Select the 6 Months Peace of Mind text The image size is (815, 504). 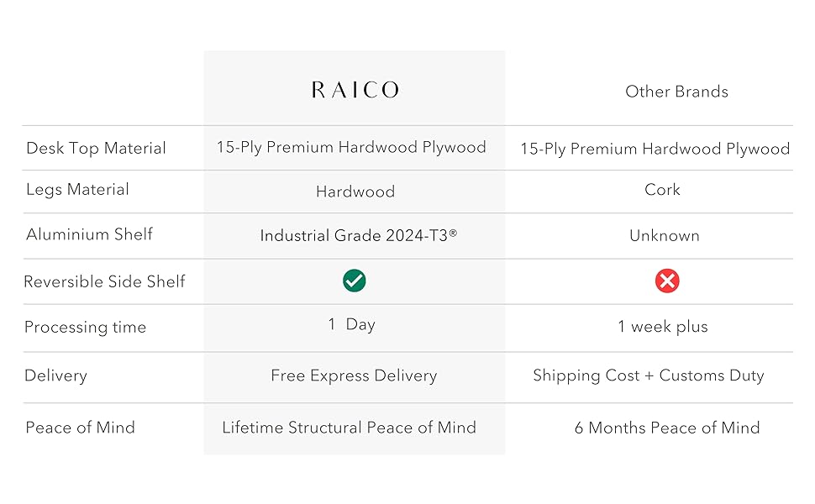point(667,428)
